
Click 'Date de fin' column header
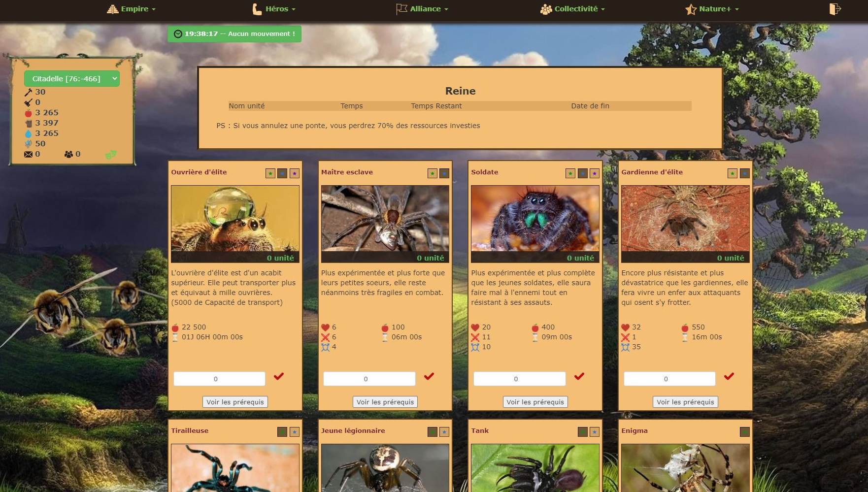[x=590, y=106]
